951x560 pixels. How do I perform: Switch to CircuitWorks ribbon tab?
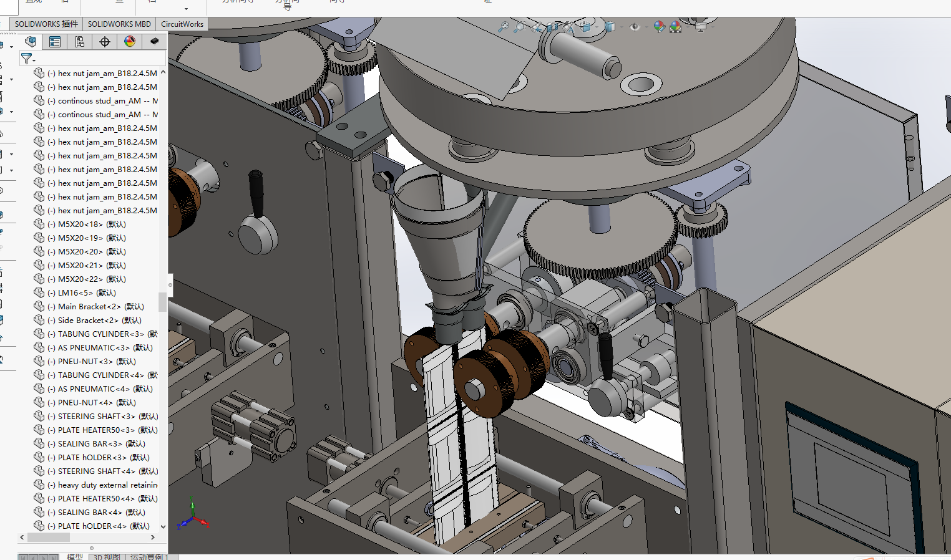[x=182, y=24]
